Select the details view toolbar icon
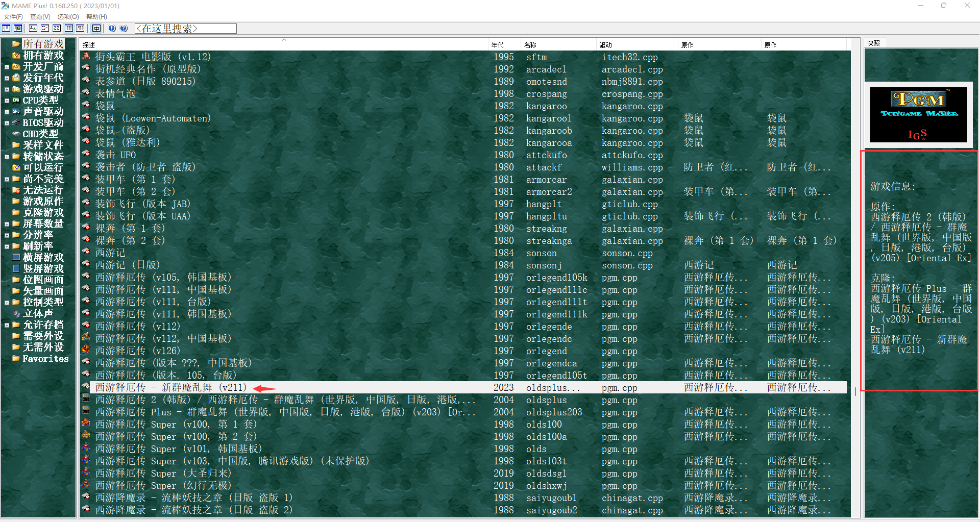Viewport: 980px width, 522px height. 68,29
